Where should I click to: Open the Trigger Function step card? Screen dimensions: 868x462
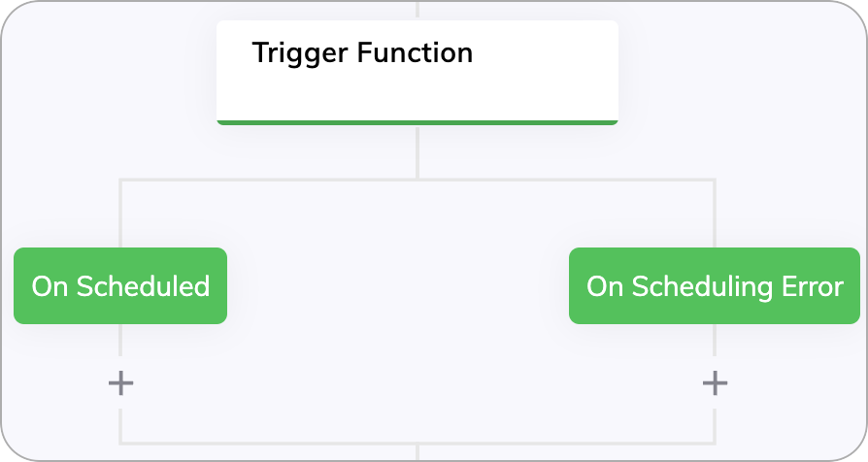(x=417, y=73)
